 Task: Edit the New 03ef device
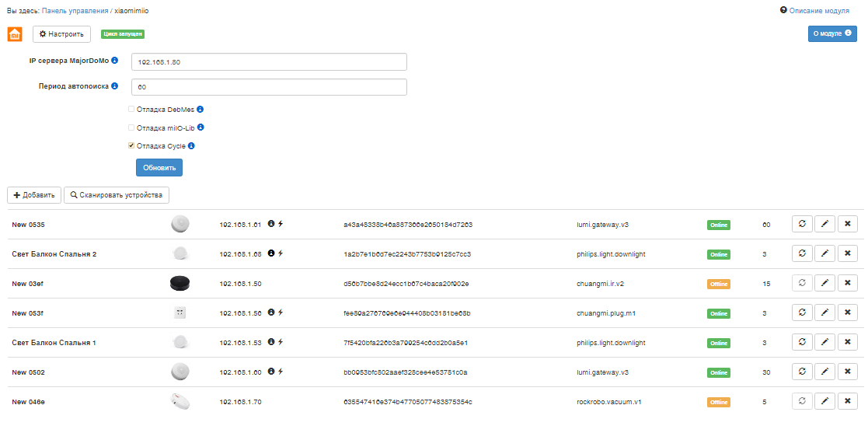click(824, 283)
